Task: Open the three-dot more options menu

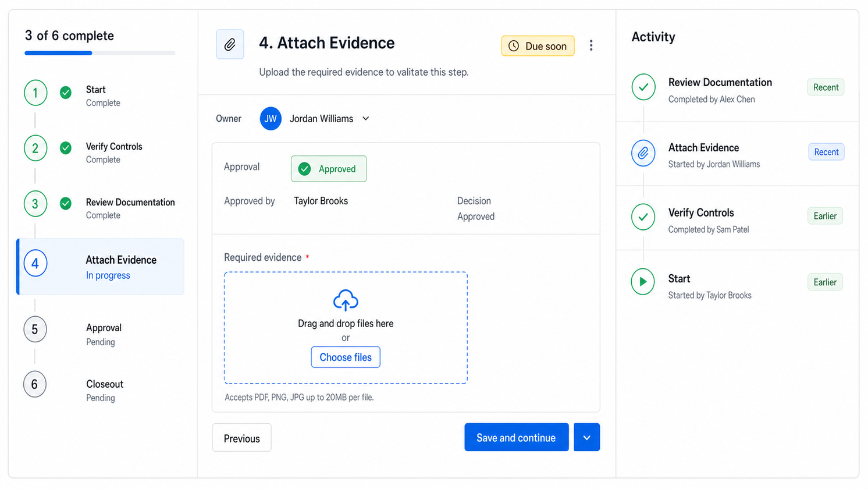Action: [591, 45]
